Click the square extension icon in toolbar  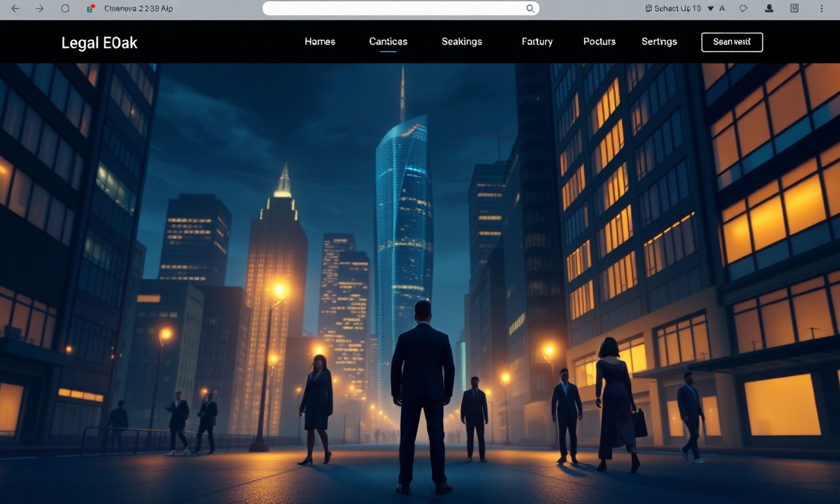pos(795,9)
